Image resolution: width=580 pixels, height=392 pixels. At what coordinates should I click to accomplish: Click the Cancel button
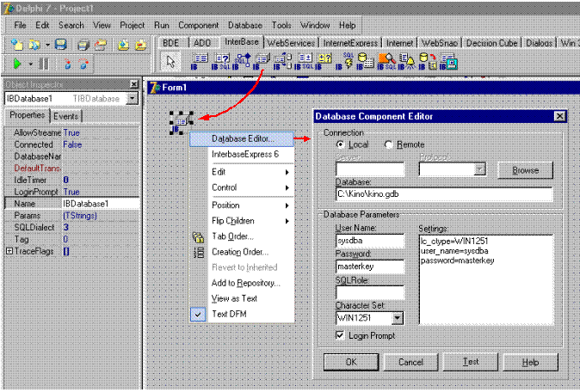tap(410, 362)
